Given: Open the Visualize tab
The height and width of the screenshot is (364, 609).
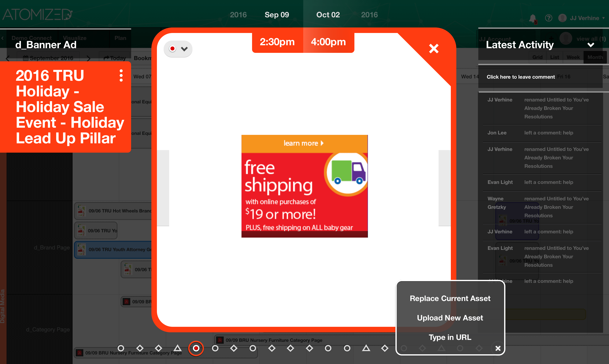Looking at the screenshot, I should [x=75, y=38].
